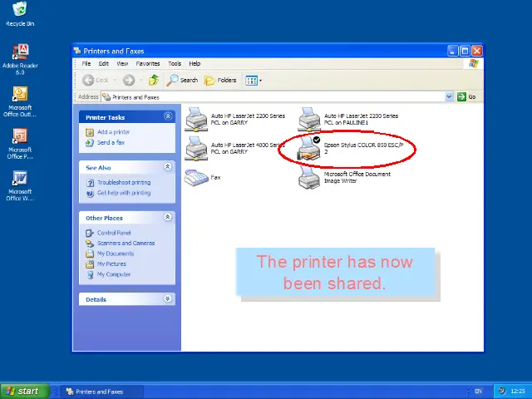Click the Troubleshoot printing question icon

(90, 183)
